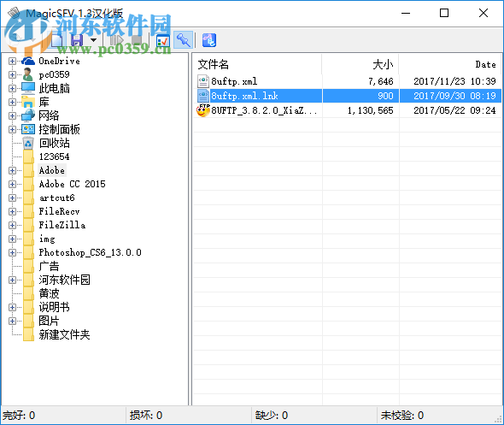Viewport: 504px width, 425px height.
Task: Select the 库 library icon
Action: pyautogui.click(x=28, y=102)
